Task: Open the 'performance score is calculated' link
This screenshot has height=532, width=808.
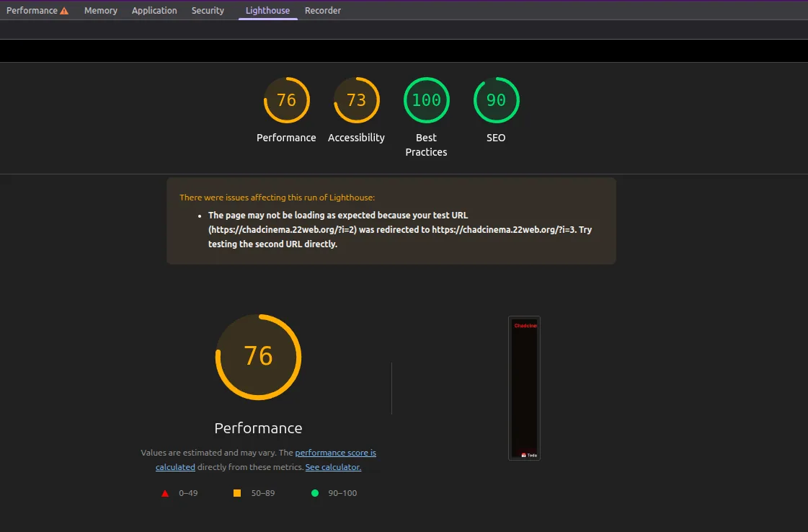Action: [335, 453]
